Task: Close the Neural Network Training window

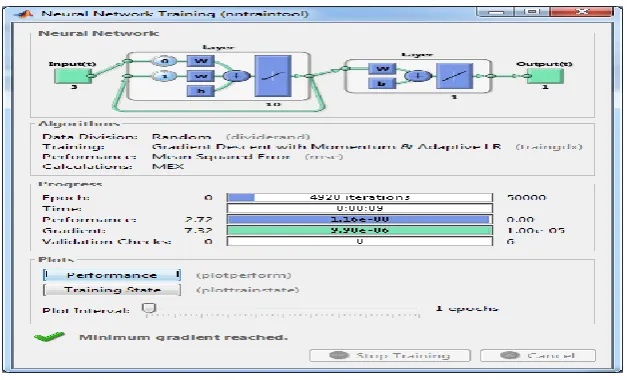Action: point(582,12)
